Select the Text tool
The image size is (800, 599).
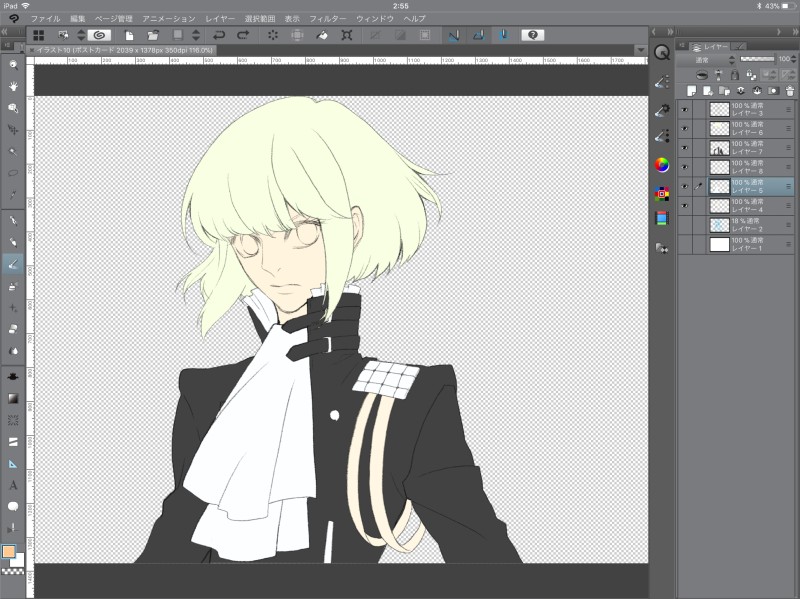pos(13,485)
